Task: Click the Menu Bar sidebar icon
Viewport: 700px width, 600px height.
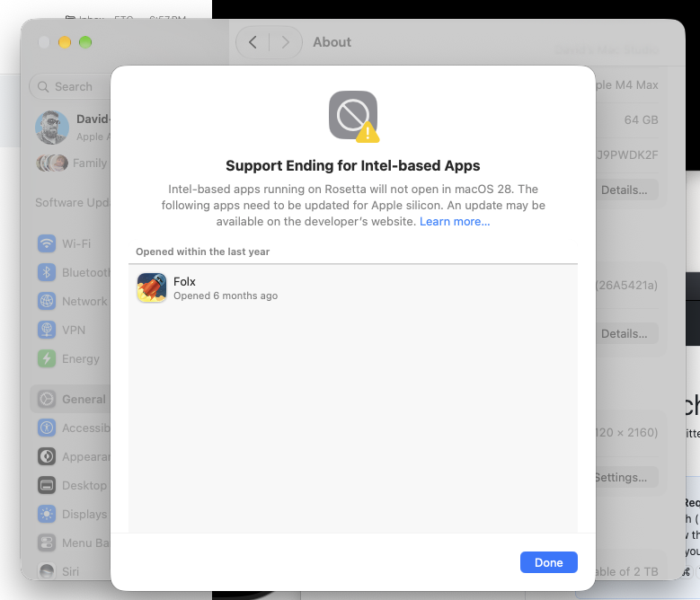Action: [x=47, y=543]
